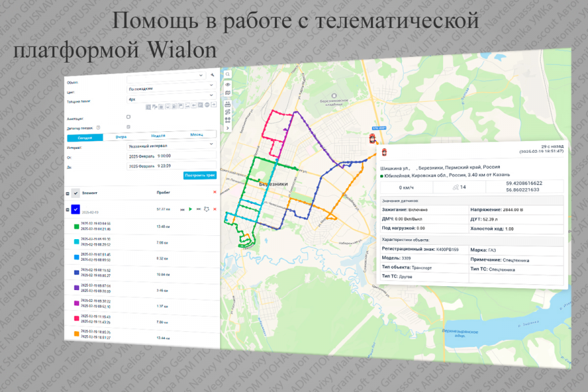The width and height of the screenshot is (588, 392).
Task: Click the red vehicle icon on the map
Action: 372,139
